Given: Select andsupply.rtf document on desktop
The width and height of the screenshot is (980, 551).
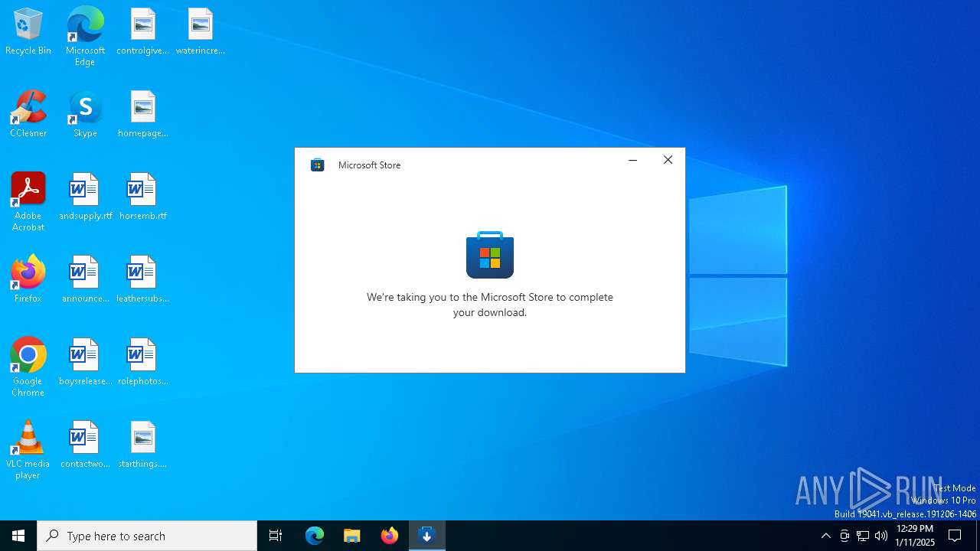Looking at the screenshot, I should coord(85,197).
